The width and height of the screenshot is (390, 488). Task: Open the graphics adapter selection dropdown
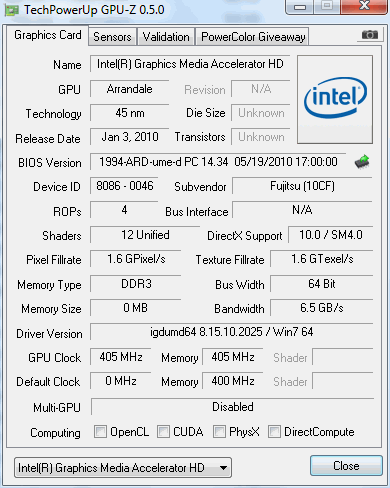tap(123, 468)
